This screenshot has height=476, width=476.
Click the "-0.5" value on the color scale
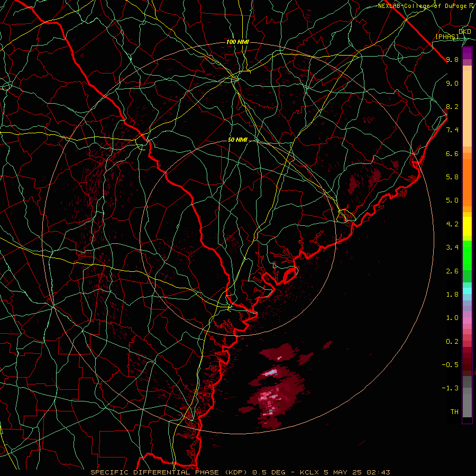[x=450, y=365]
